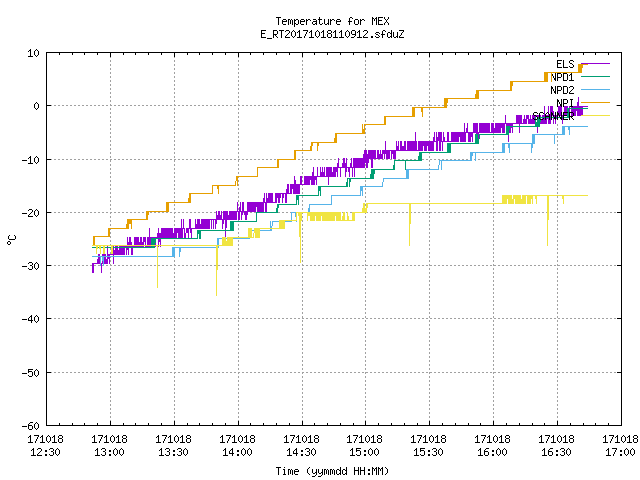The width and height of the screenshot is (640, 480).
Task: Click the y-axis label -10
Action: coord(31,160)
